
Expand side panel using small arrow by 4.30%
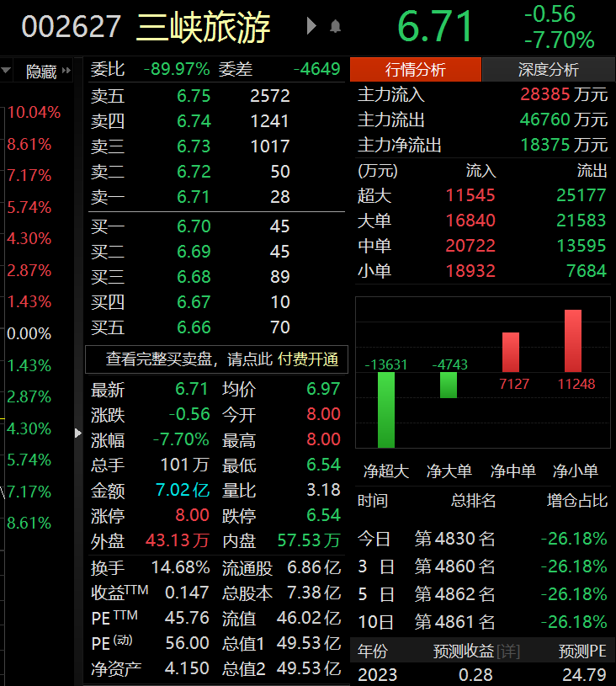pos(78,433)
